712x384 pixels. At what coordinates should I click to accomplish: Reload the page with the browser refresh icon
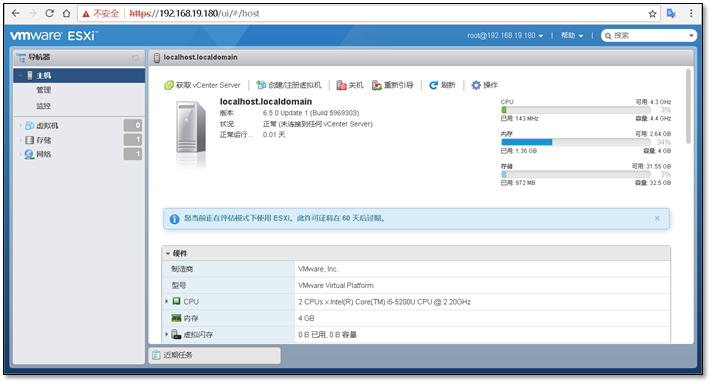49,13
